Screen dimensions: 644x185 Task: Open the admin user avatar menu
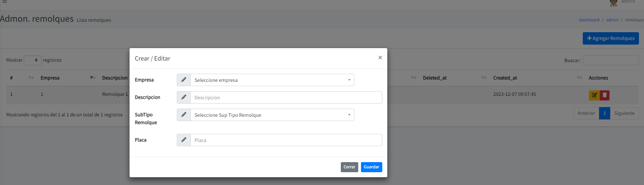click(614, 2)
